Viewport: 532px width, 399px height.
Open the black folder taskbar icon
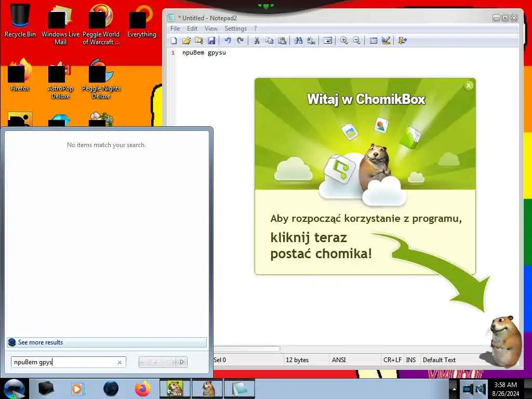coord(46,389)
